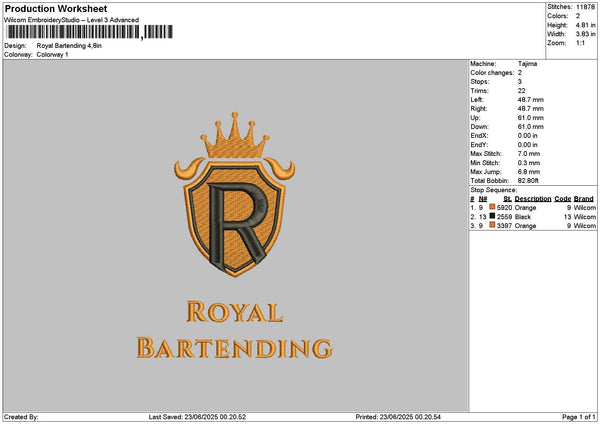The image size is (600, 424).
Task: Click the black swatch in stop sequence row 2
Action: pyautogui.click(x=492, y=216)
